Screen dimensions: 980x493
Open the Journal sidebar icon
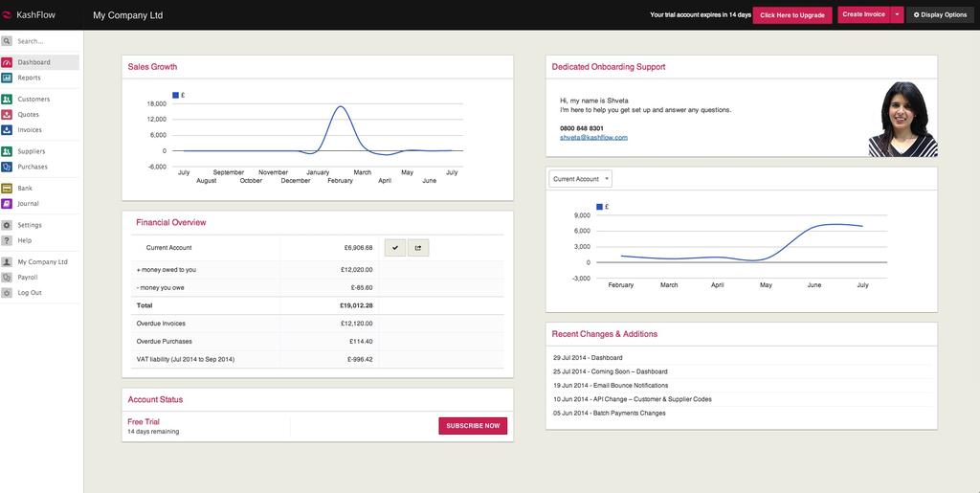coord(7,204)
